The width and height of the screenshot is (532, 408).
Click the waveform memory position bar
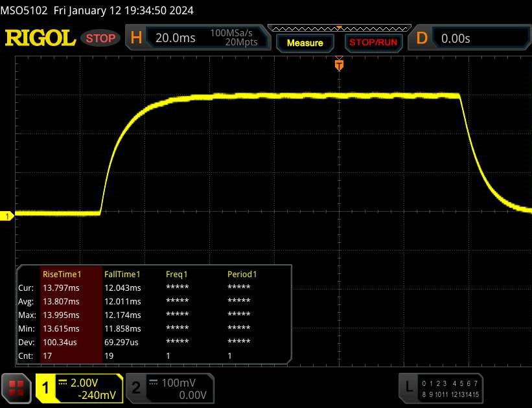[340, 28]
